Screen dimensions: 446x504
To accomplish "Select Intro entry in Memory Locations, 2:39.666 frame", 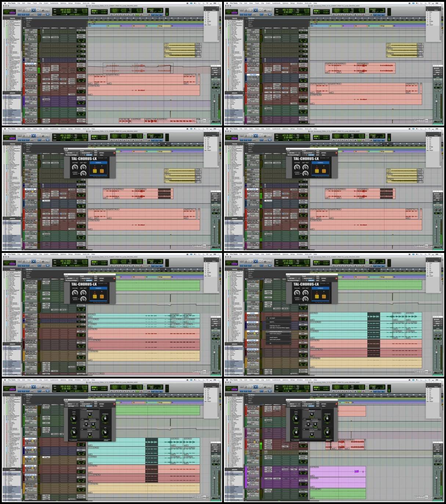I will click(431, 138).
